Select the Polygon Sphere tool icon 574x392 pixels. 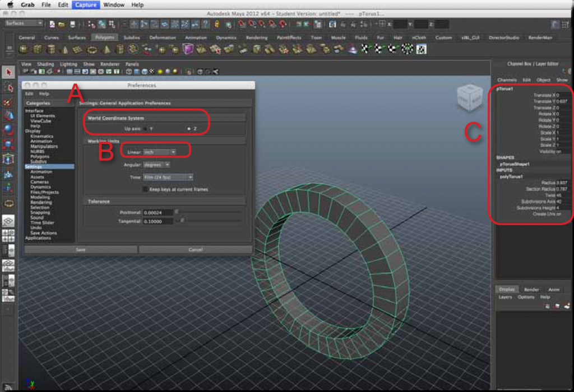click(x=24, y=49)
